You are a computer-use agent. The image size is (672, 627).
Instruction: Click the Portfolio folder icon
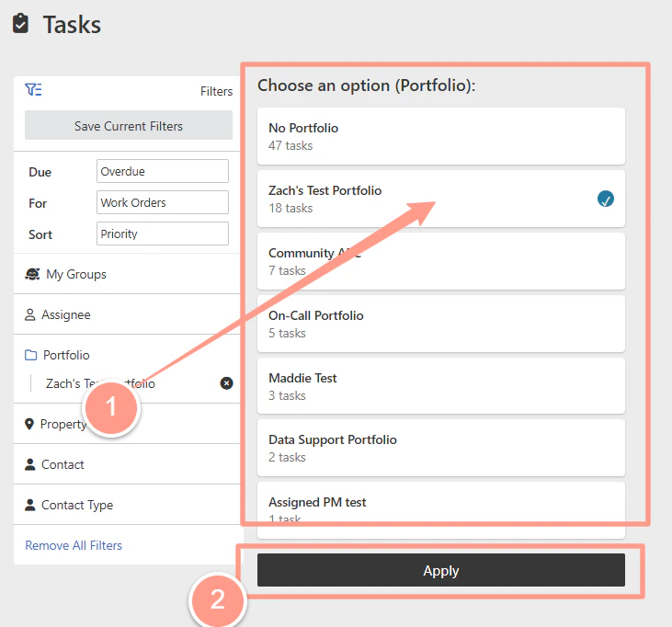pyautogui.click(x=31, y=355)
